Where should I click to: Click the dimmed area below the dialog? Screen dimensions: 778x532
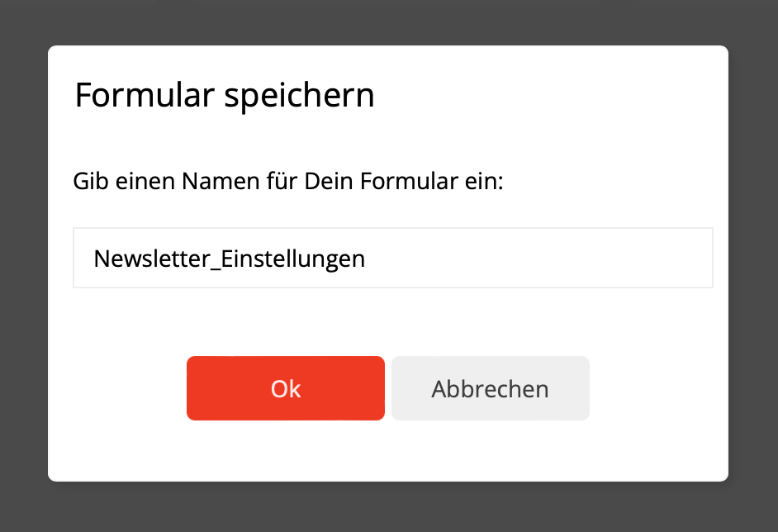point(388,508)
